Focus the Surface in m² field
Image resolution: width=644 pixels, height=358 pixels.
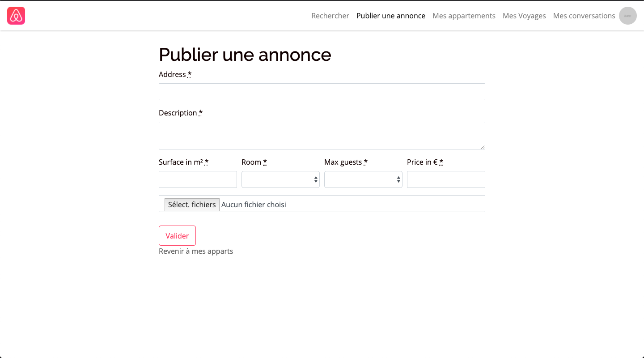pyautogui.click(x=198, y=179)
